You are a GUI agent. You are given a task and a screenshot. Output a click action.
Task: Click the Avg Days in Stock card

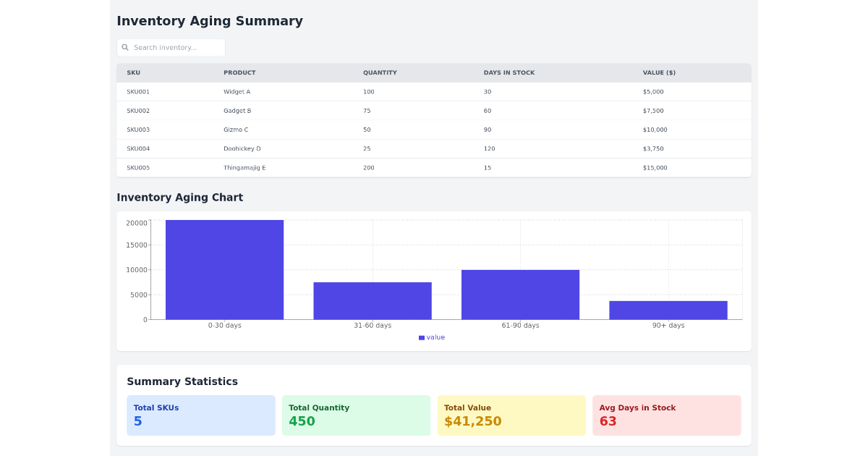pyautogui.click(x=666, y=415)
